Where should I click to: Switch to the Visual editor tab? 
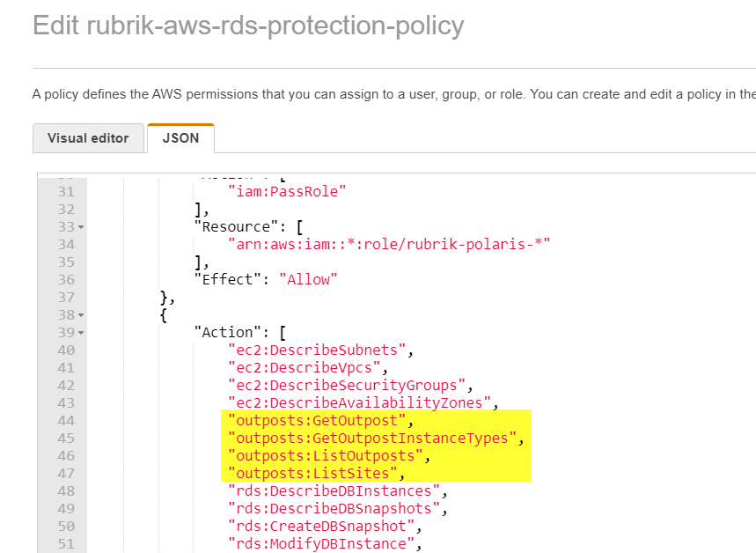pyautogui.click(x=88, y=138)
